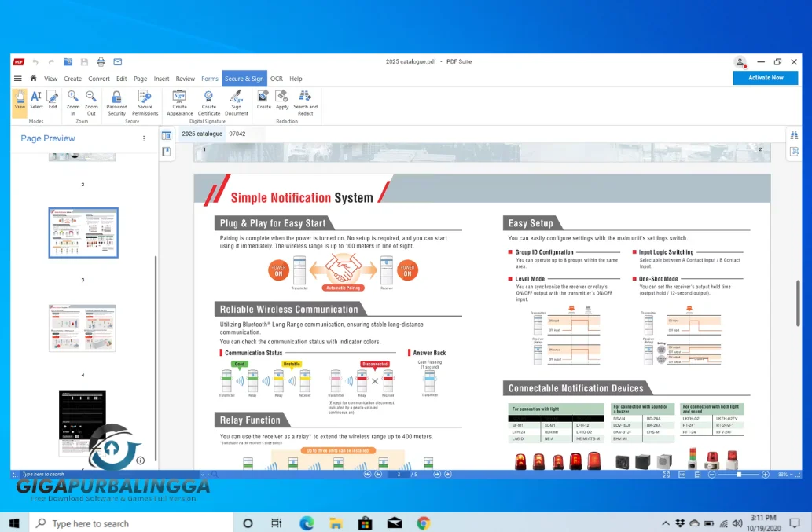Open the View menu tab
The width and height of the screenshot is (812, 532).
coord(51,79)
